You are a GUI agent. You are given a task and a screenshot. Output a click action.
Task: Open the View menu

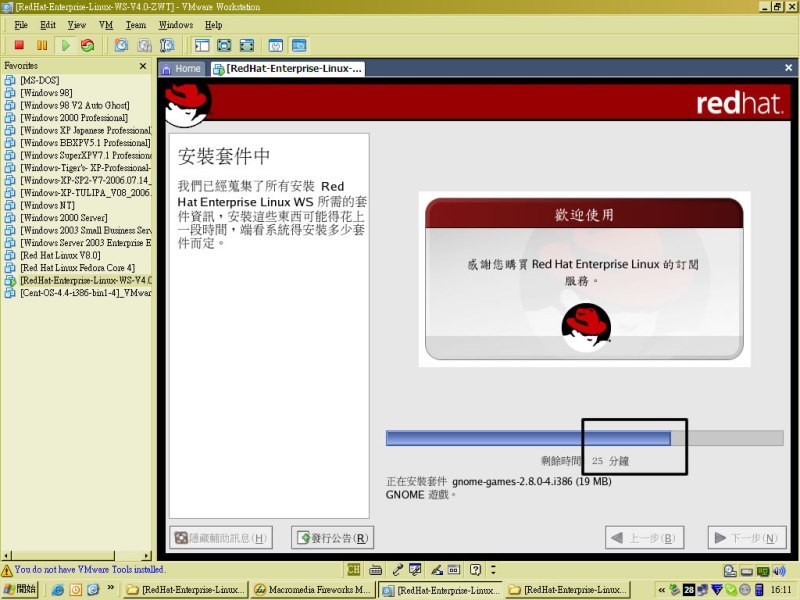click(x=77, y=25)
